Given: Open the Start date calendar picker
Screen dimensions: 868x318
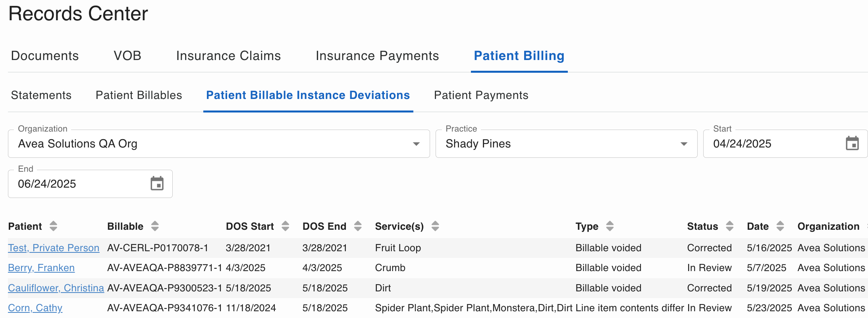Looking at the screenshot, I should pos(852,143).
